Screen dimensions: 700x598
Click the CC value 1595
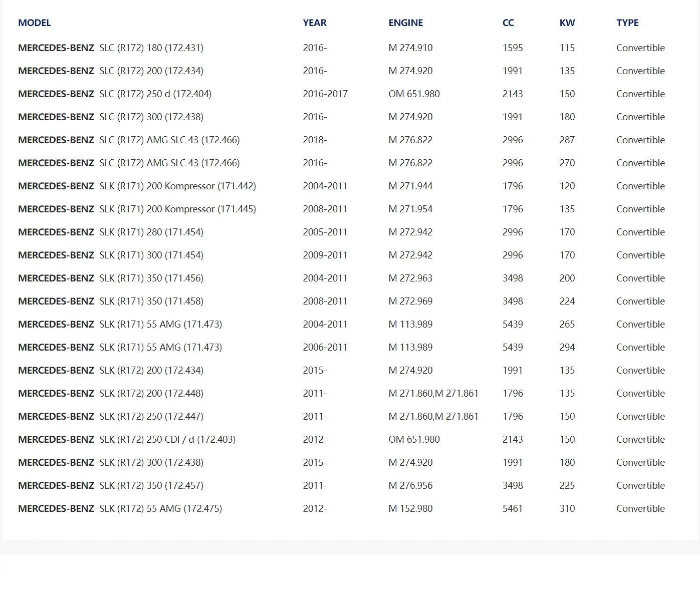[x=513, y=48]
